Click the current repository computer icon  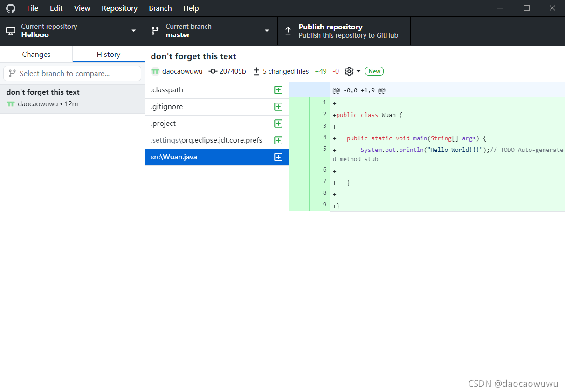tap(10, 30)
